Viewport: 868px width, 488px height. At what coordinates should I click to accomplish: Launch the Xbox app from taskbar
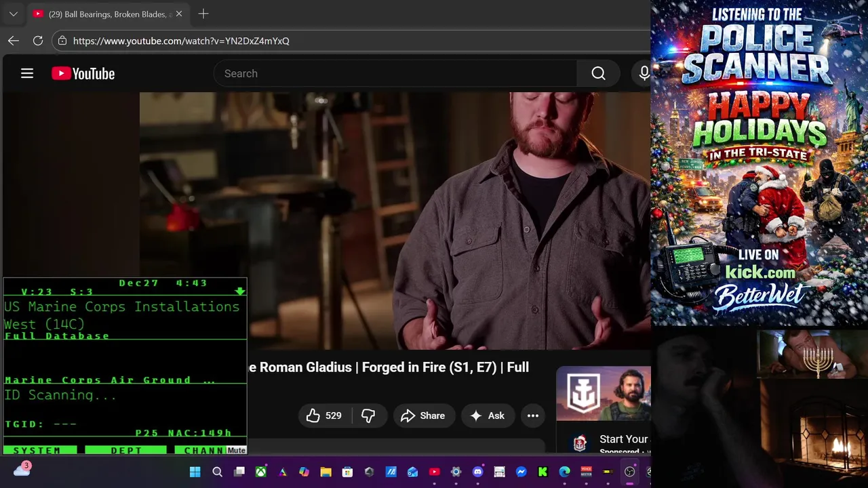260,472
